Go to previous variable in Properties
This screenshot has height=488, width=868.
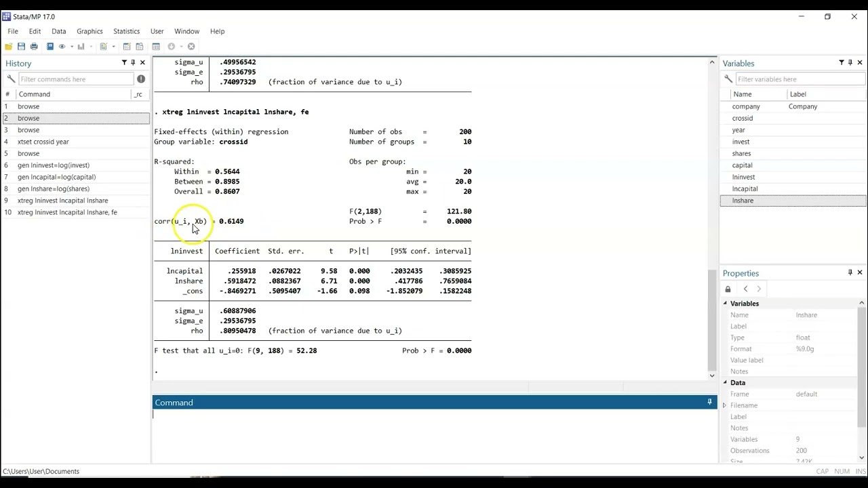pyautogui.click(x=745, y=289)
